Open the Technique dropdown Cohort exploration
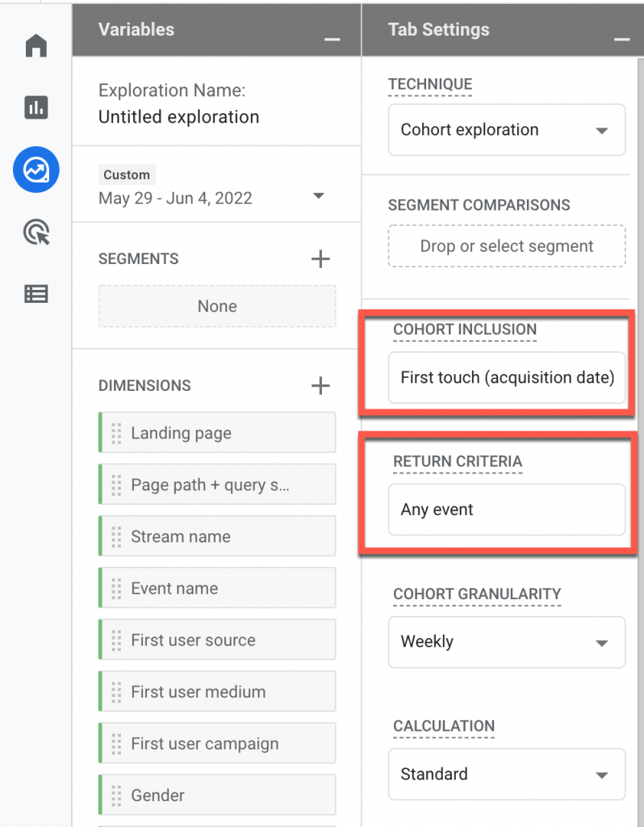 coord(507,130)
